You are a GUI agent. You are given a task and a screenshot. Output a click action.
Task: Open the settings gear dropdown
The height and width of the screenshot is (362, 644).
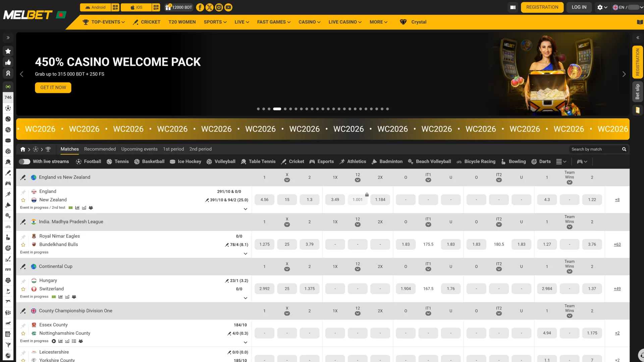click(x=602, y=7)
